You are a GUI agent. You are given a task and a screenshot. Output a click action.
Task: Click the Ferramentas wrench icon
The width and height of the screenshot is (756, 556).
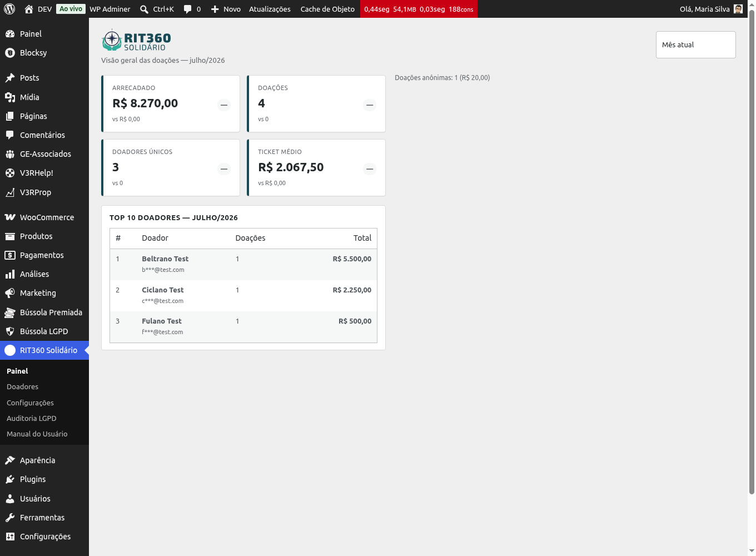click(x=10, y=518)
